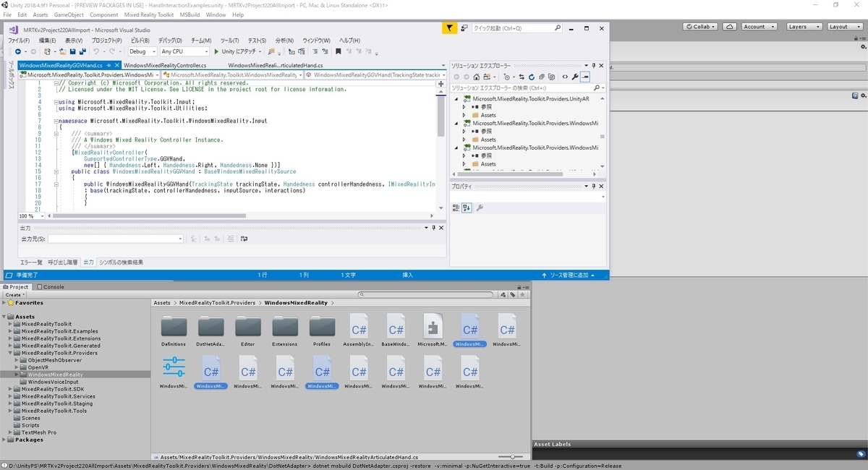Open the 出力元 source dropdown

116,239
